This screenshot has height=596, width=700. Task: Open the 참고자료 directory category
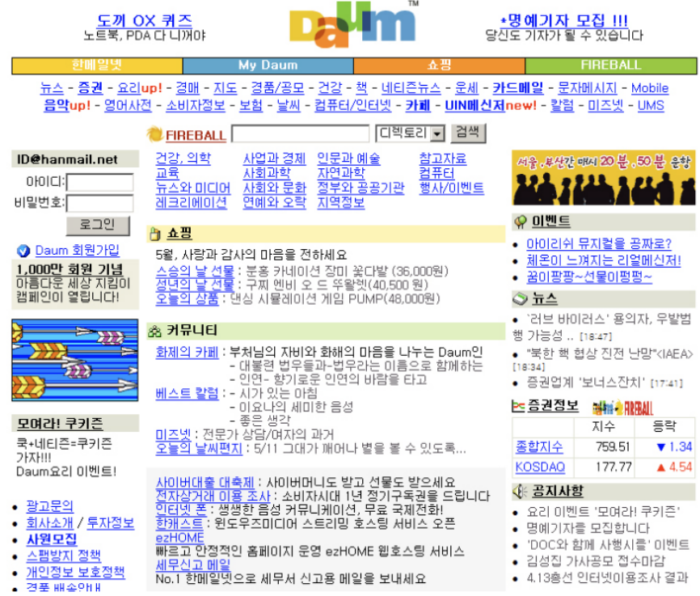pos(443,159)
